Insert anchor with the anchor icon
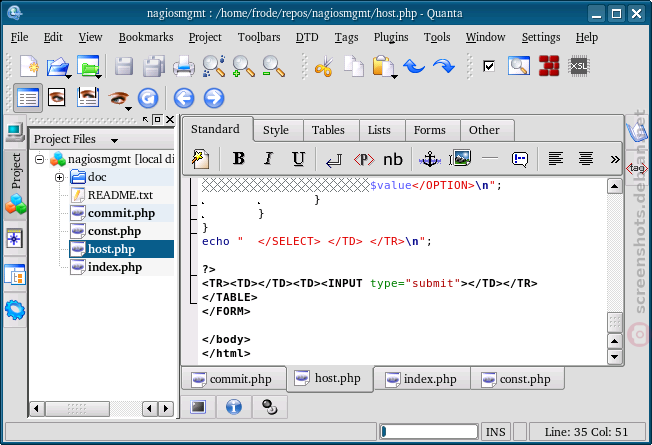Image resolution: width=652 pixels, height=445 pixels. click(x=430, y=159)
